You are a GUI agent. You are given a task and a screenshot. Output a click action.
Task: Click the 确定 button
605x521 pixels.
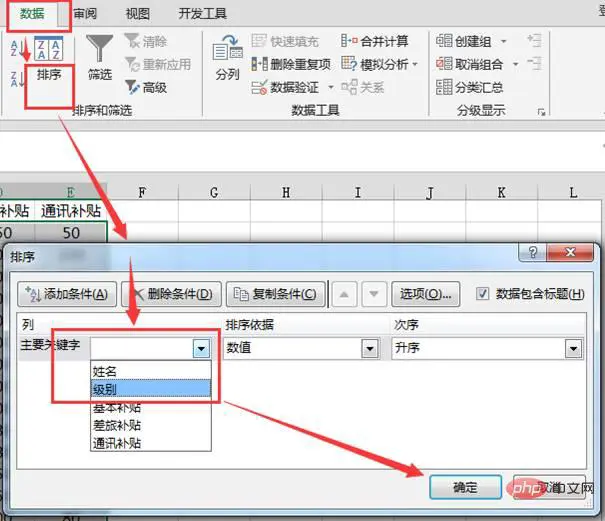[x=465, y=487]
